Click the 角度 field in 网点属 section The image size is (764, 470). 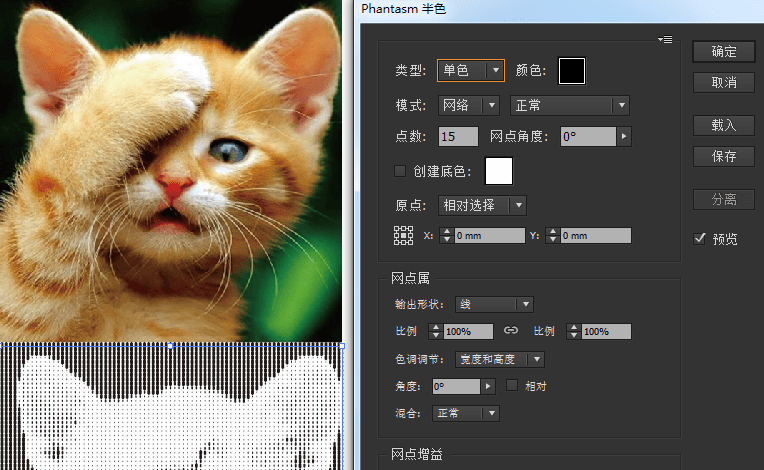(x=456, y=386)
